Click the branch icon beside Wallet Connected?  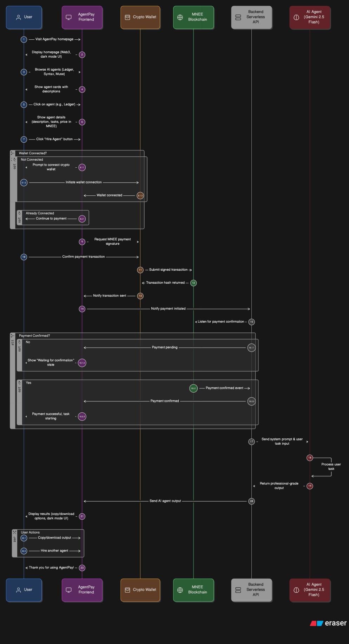(13, 153)
